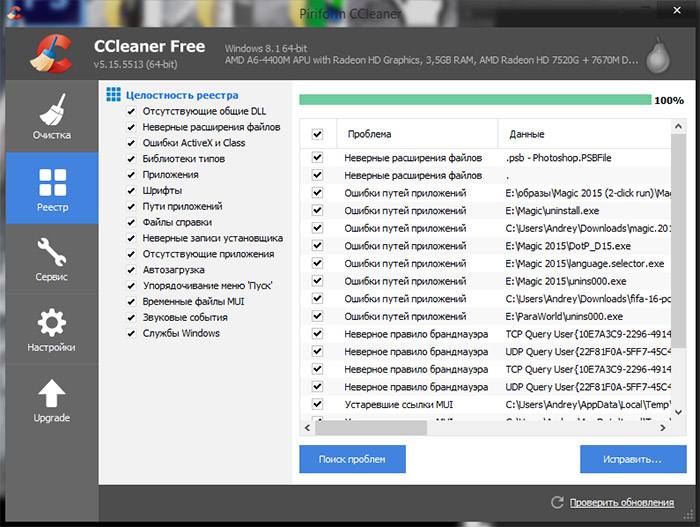Click the Поиск проблем button
The height and width of the screenshot is (527, 700).
[x=352, y=459]
